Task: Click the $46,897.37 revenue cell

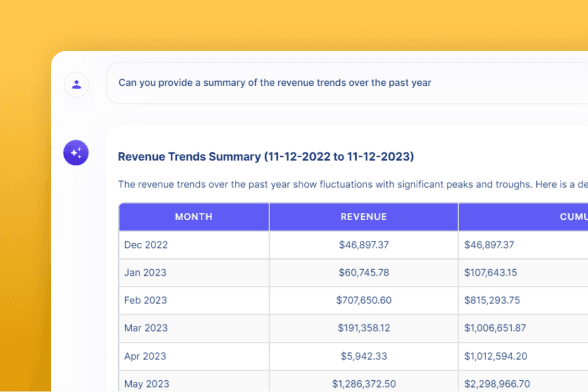Action: click(x=364, y=245)
